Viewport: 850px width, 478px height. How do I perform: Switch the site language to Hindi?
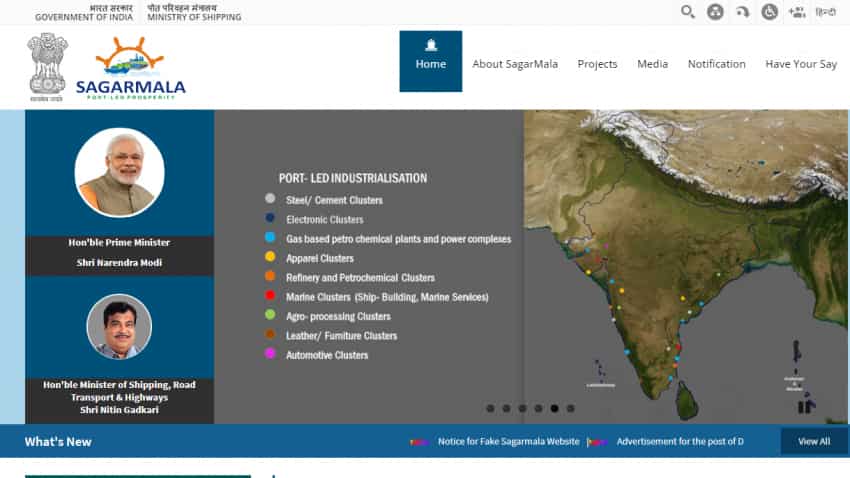(826, 12)
